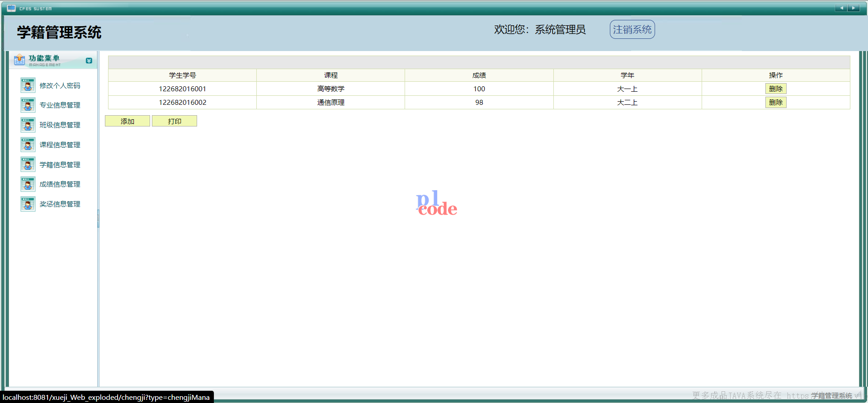Click the 高等数学 course cell
The image size is (868, 403).
(331, 89)
